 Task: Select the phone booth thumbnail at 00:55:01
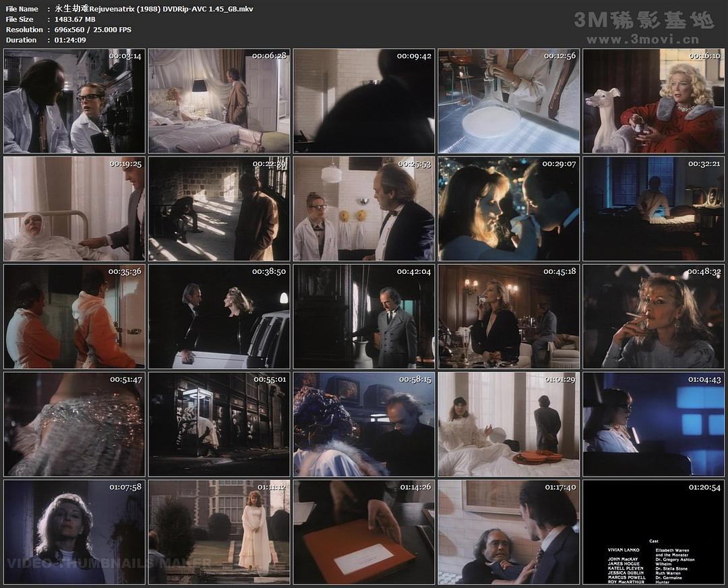coord(219,424)
